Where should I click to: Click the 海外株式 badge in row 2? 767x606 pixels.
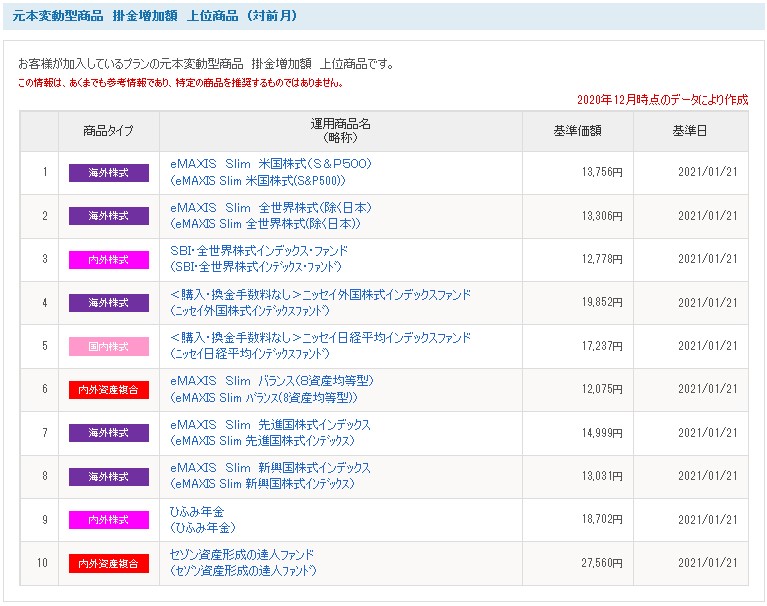(109, 216)
